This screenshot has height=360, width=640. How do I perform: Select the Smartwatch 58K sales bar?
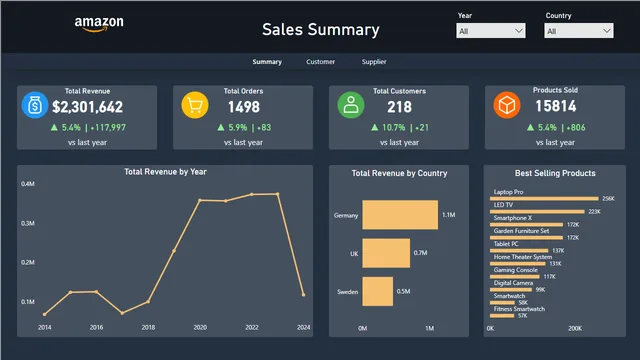[x=502, y=303]
